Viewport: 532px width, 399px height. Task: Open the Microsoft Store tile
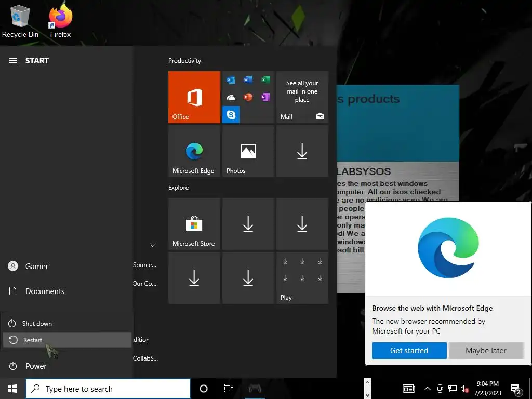(194, 224)
